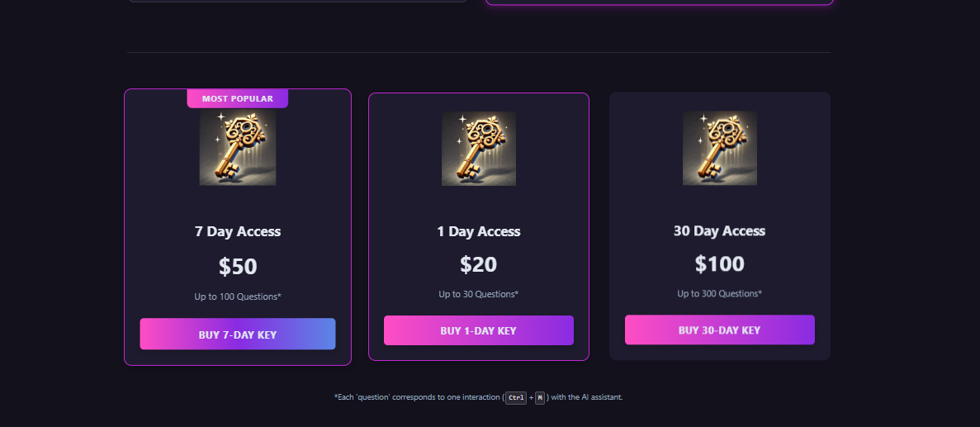Click the Up to 300 Questions text

coord(720,294)
